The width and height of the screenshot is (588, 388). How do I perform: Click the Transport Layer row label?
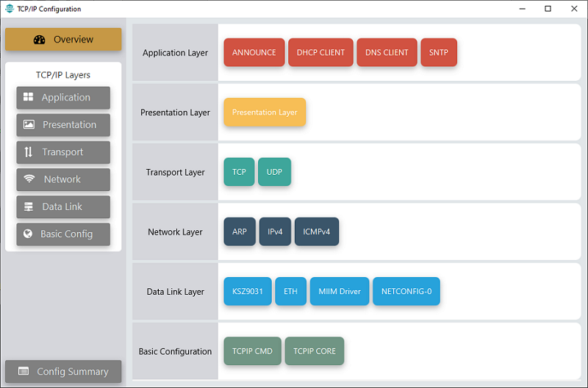tap(175, 172)
